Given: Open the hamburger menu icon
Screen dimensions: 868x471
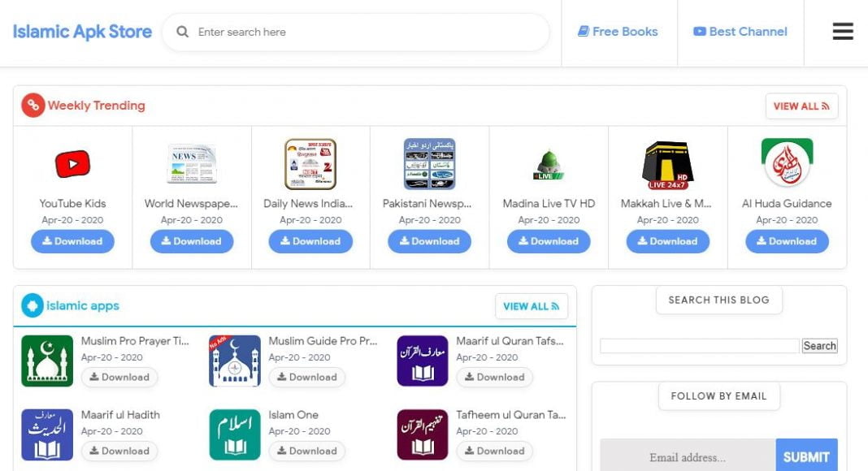Looking at the screenshot, I should click(x=843, y=32).
